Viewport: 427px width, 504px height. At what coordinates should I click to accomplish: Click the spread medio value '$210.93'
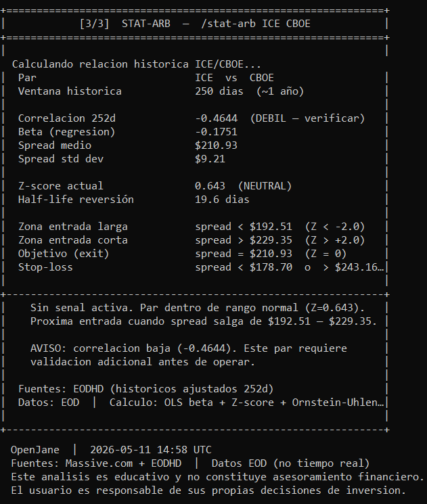(216, 145)
